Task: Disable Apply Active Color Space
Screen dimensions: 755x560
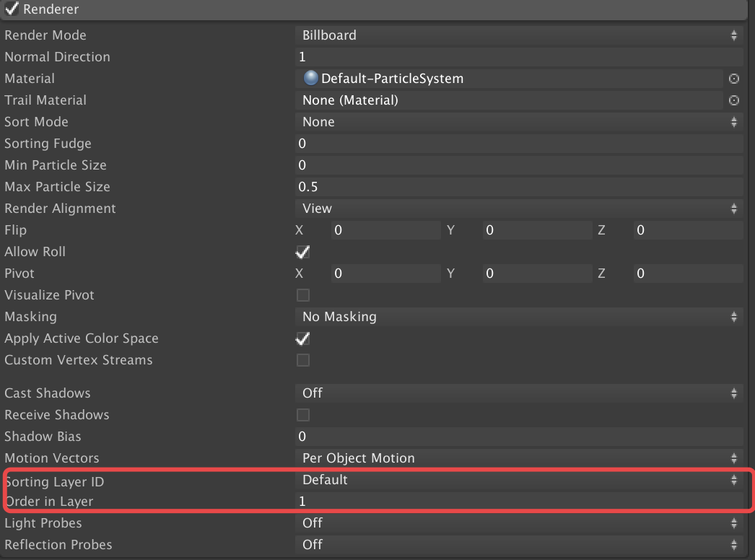Action: 302,338
